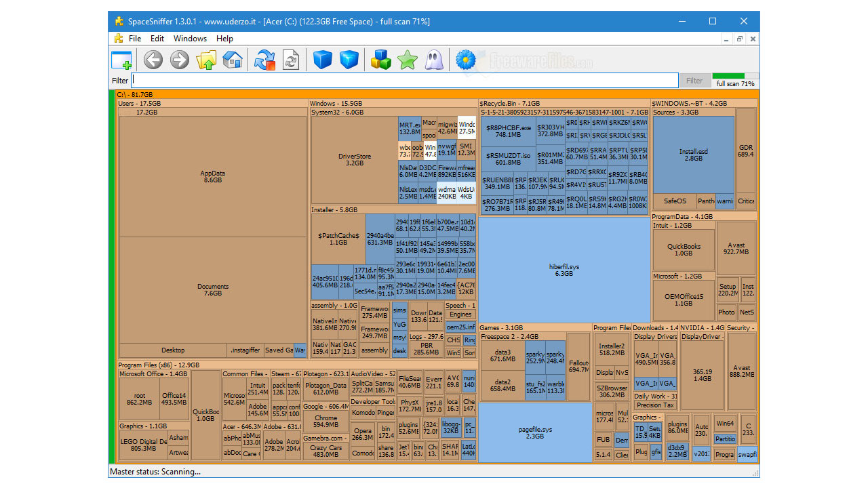The height and width of the screenshot is (488, 868).
Task: Open a new view window
Action: 121,60
